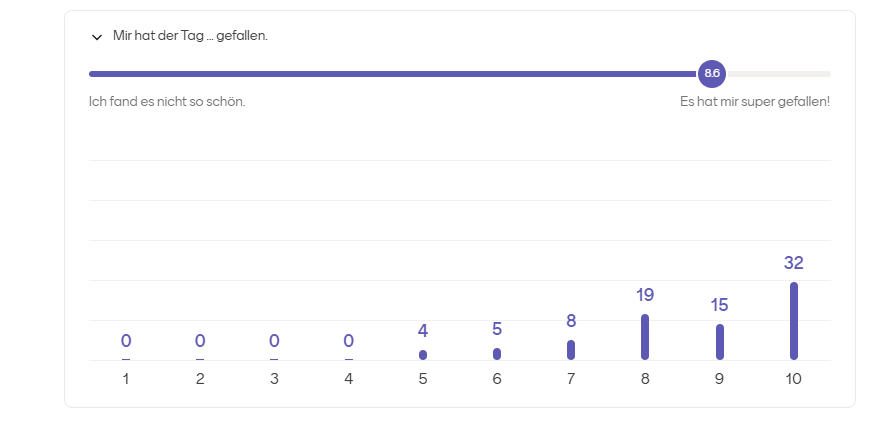
Task: Click the value label 15
Action: click(719, 305)
